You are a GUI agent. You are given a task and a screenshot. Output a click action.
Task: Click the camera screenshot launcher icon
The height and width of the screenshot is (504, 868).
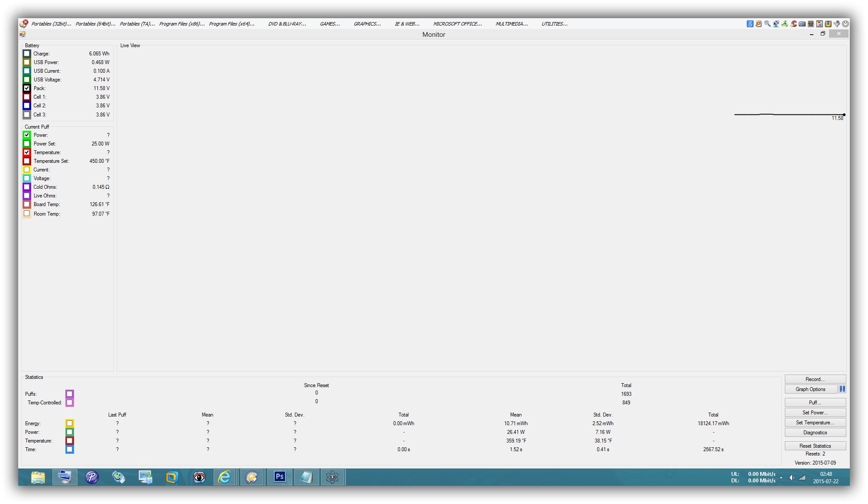click(802, 24)
